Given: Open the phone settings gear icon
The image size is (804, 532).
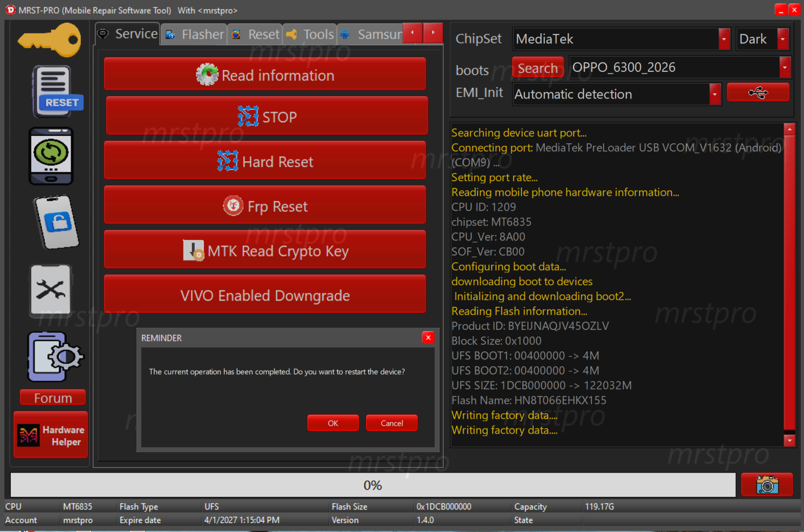Looking at the screenshot, I should pyautogui.click(x=55, y=357).
